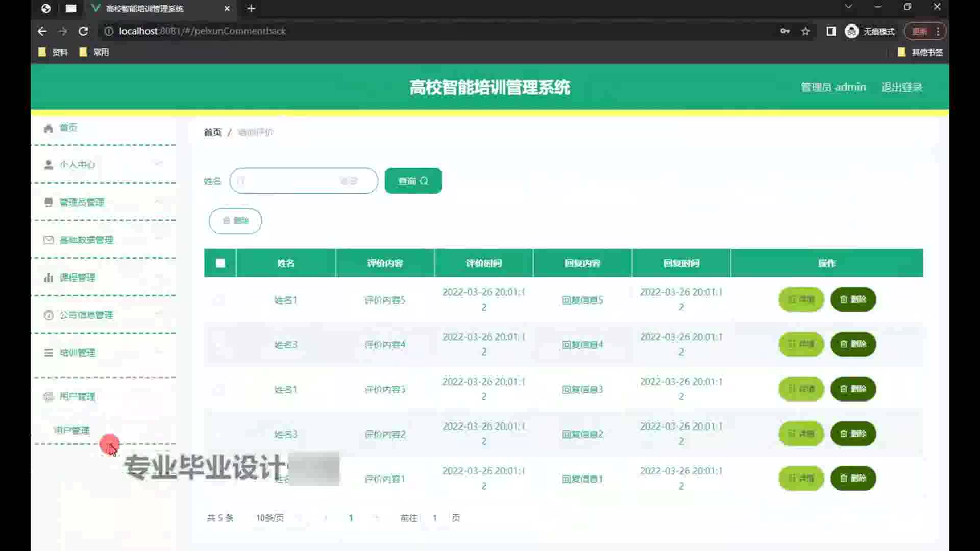The height and width of the screenshot is (551, 980).
Task: Check the row checkbox for 评价内容4
Action: [219, 344]
